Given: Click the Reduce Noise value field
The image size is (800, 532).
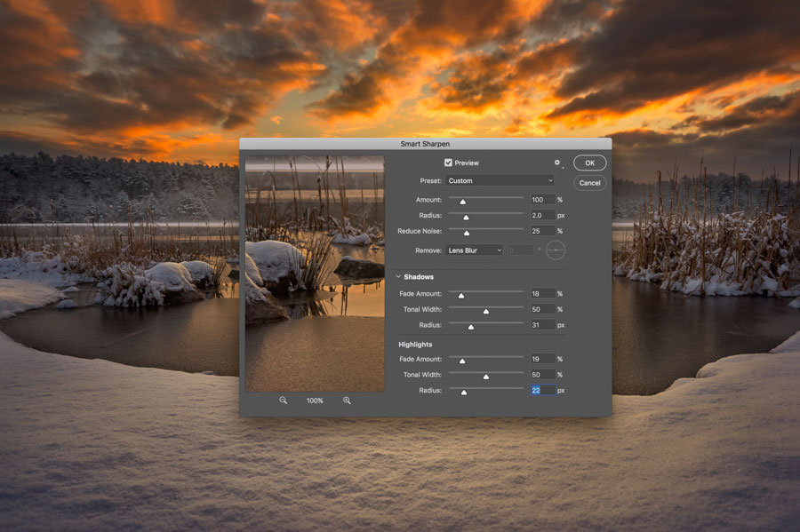Looking at the screenshot, I should pyautogui.click(x=542, y=231).
